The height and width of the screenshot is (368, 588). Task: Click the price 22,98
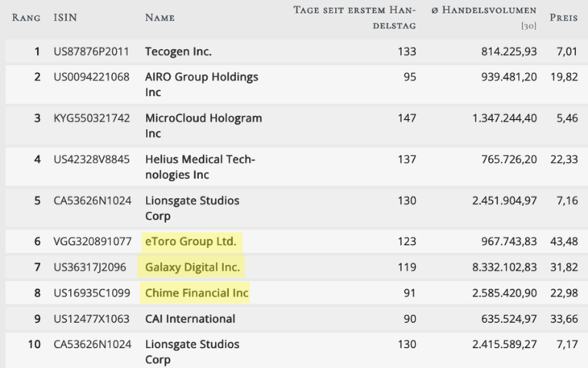tap(564, 293)
